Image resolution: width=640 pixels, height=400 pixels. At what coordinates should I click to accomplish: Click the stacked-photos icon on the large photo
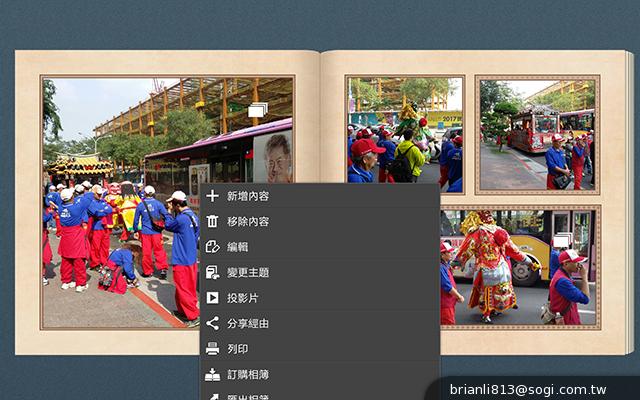257,110
